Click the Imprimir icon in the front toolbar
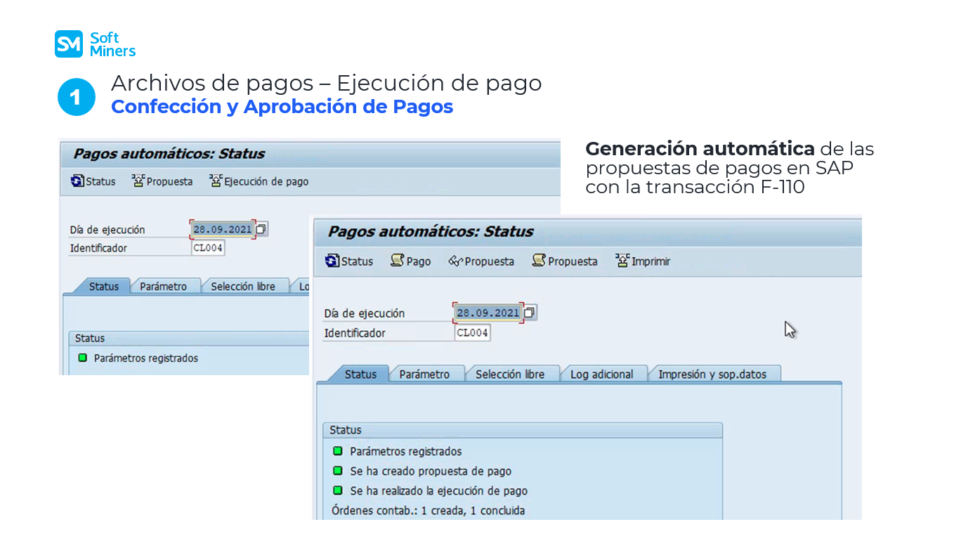 (622, 261)
